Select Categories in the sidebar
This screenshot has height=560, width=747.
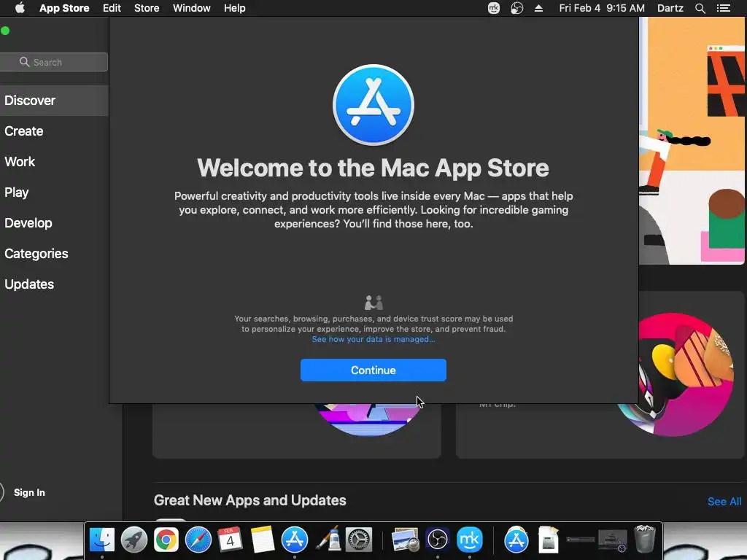click(x=36, y=253)
